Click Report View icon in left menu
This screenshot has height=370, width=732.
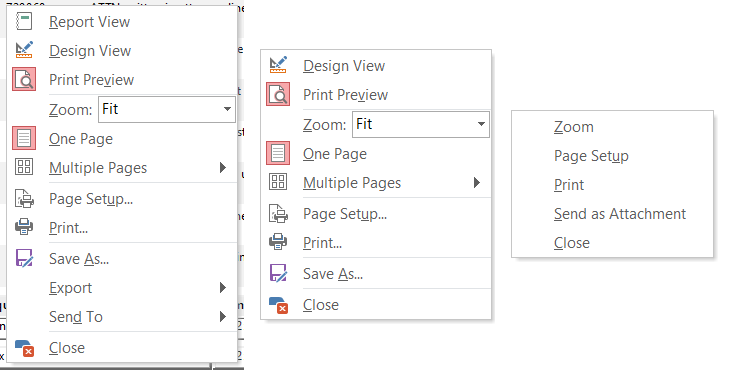click(24, 21)
